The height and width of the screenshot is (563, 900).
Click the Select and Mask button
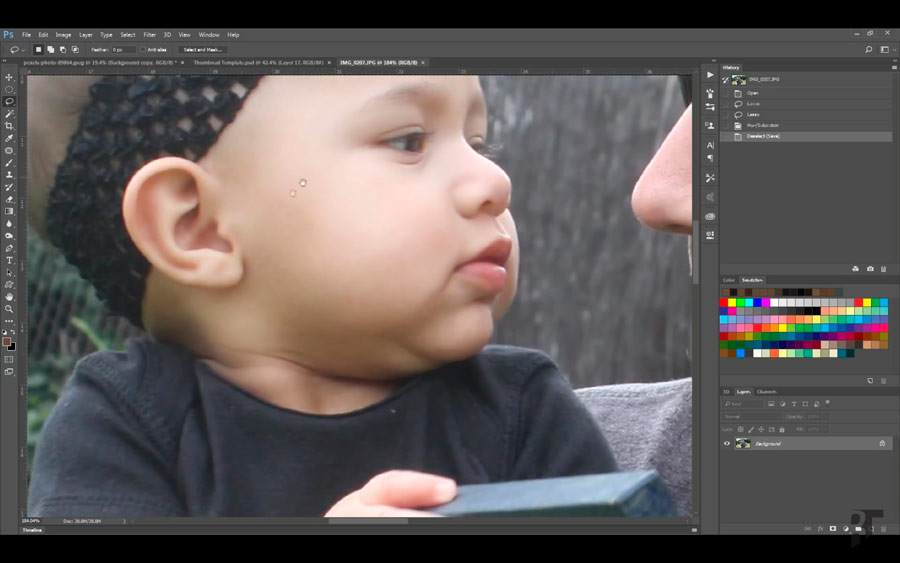point(203,49)
